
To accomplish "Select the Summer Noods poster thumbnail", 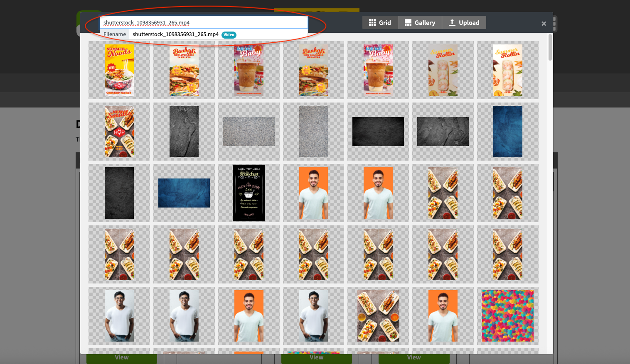I will coord(119,70).
